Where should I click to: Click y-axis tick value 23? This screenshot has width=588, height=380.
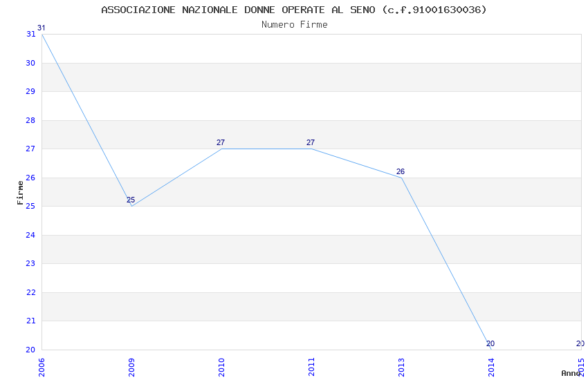(x=30, y=263)
